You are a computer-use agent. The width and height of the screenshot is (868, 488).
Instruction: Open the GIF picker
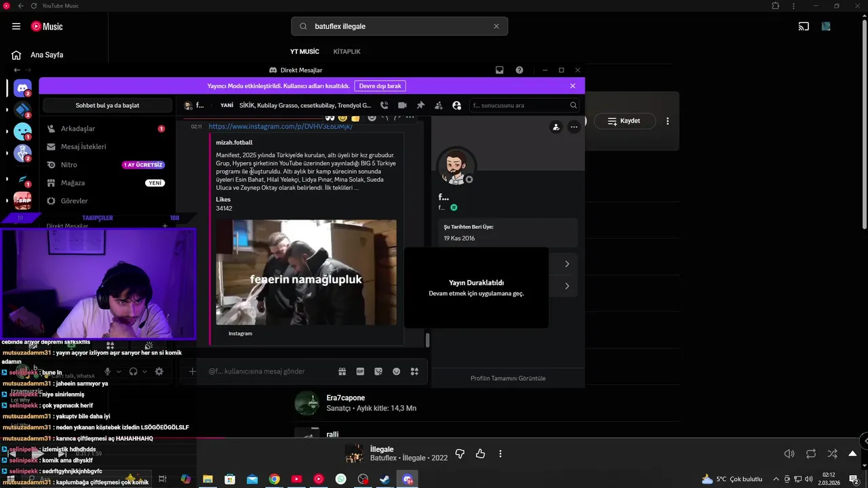pyautogui.click(x=360, y=371)
